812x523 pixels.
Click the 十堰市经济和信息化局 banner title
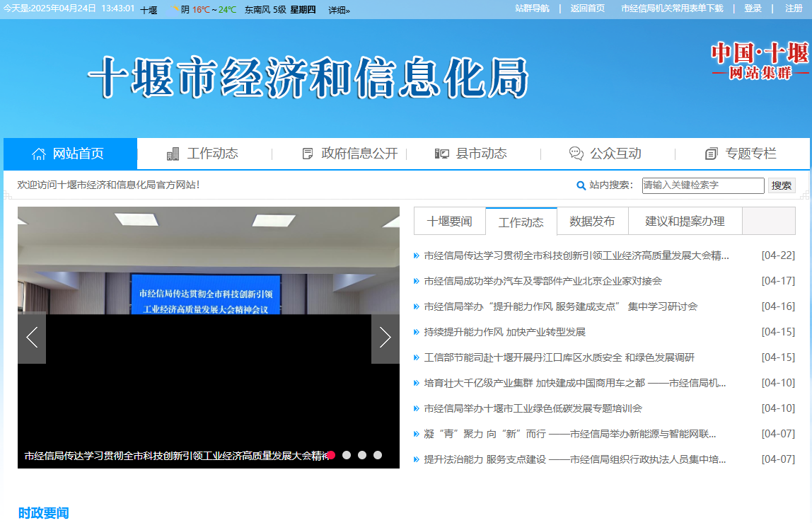click(x=308, y=78)
